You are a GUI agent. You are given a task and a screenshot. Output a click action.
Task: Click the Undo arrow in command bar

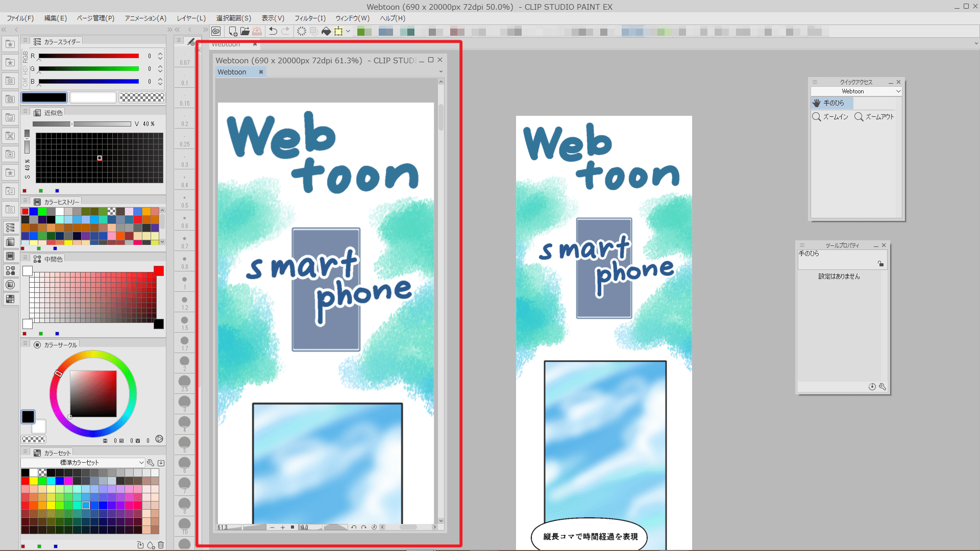tap(273, 32)
